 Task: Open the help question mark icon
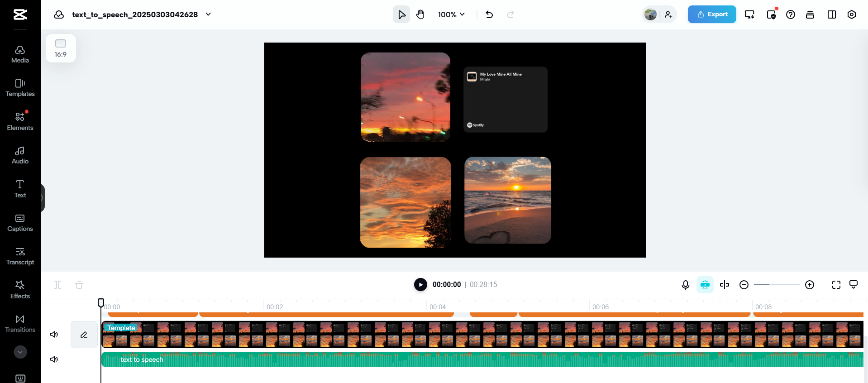pyautogui.click(x=791, y=14)
